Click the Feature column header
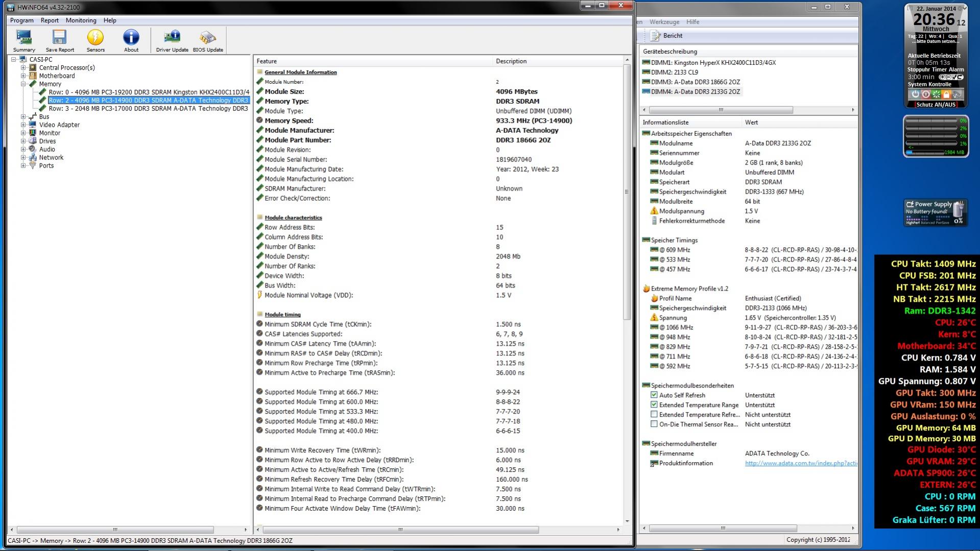The width and height of the screenshot is (980, 551). [x=373, y=61]
